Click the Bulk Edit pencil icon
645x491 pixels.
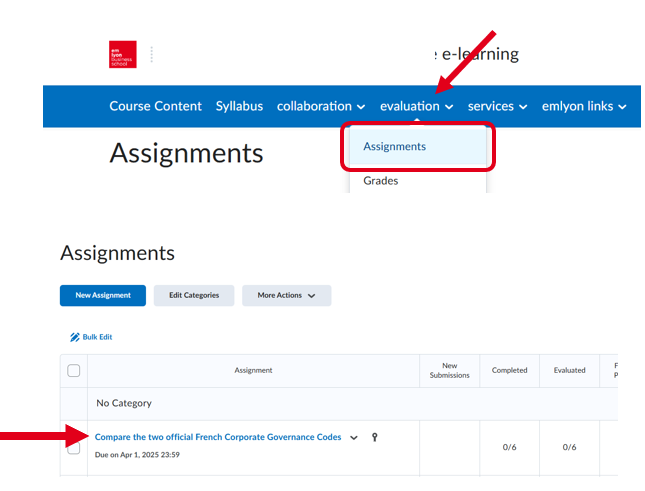(75, 337)
